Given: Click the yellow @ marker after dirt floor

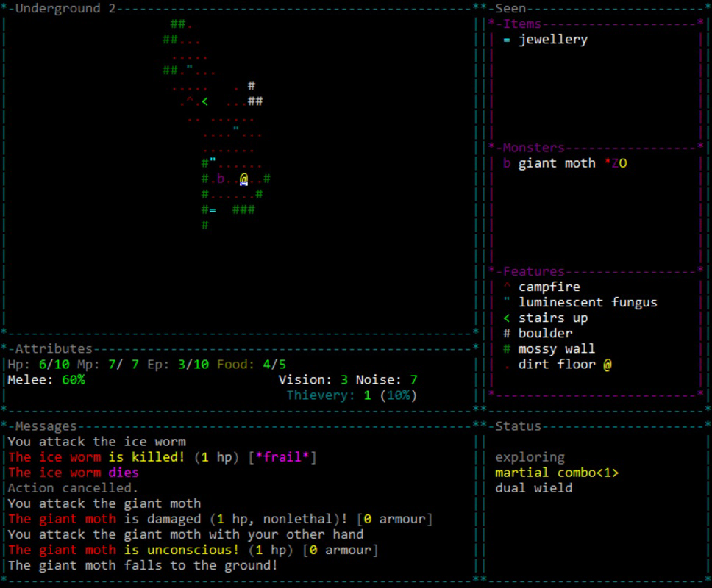Looking at the screenshot, I should [608, 365].
